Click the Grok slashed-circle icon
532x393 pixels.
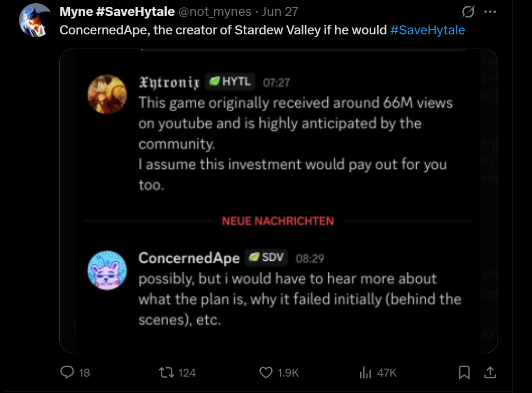point(468,12)
